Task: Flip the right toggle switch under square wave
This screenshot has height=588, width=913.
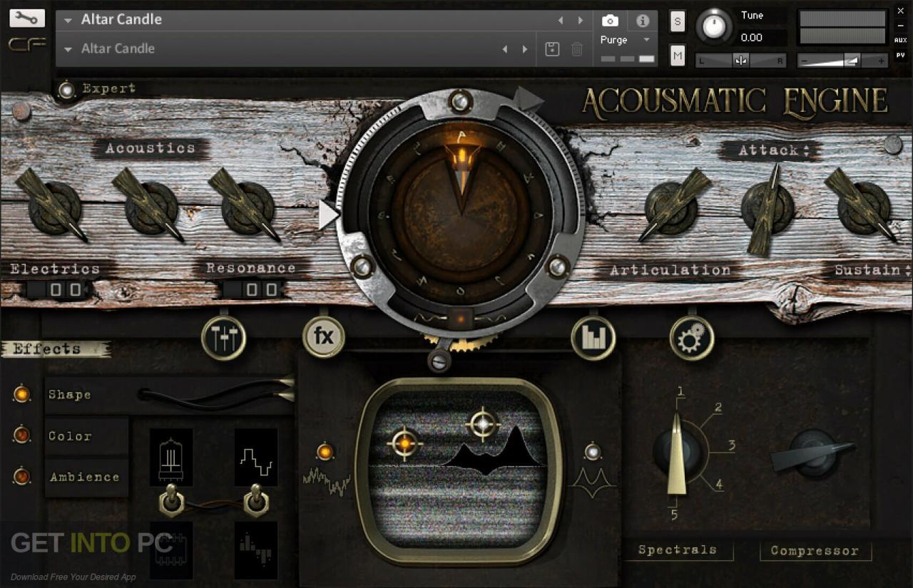Action: 255,500
